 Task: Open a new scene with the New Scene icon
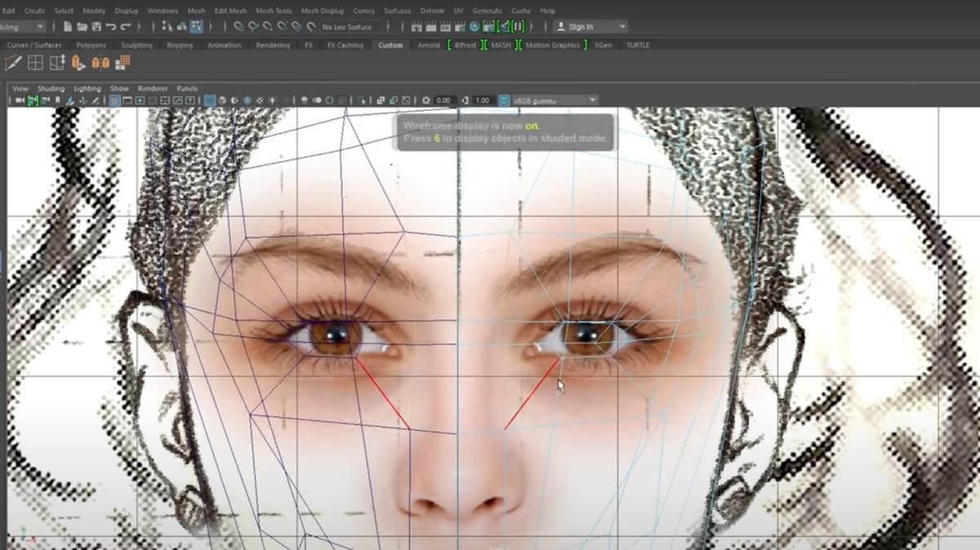pyautogui.click(x=69, y=26)
